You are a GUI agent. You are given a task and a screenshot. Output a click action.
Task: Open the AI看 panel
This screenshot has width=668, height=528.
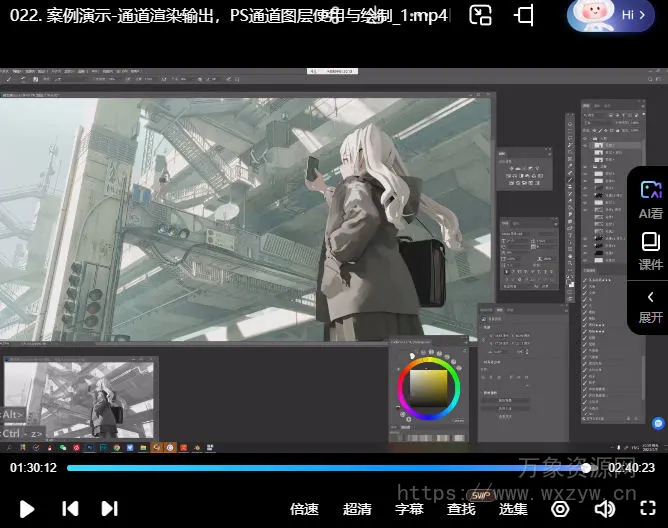tap(650, 199)
